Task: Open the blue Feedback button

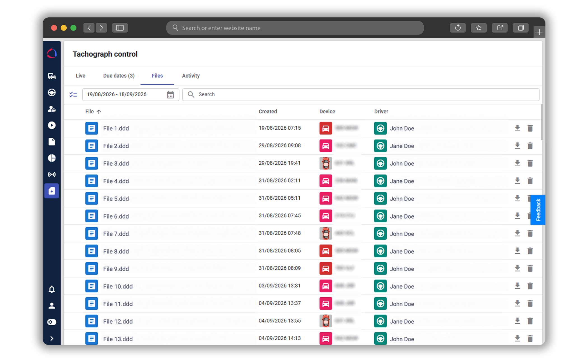Action: coord(538,210)
